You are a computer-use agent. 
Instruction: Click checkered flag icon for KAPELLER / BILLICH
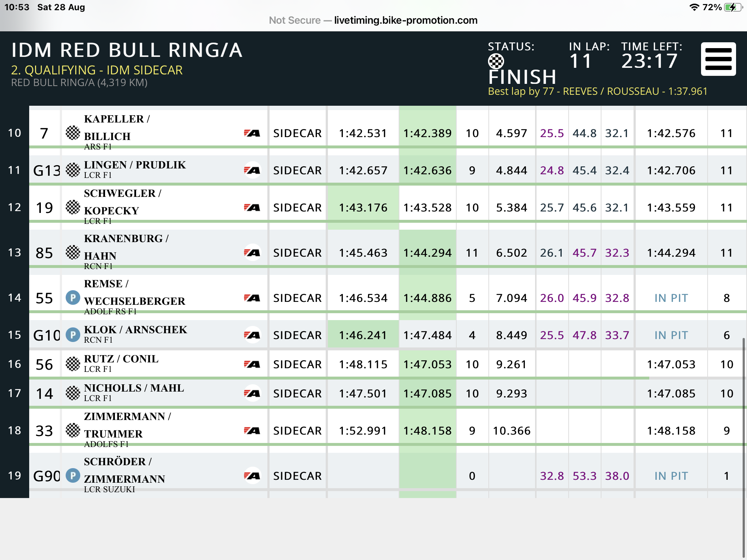point(73,133)
